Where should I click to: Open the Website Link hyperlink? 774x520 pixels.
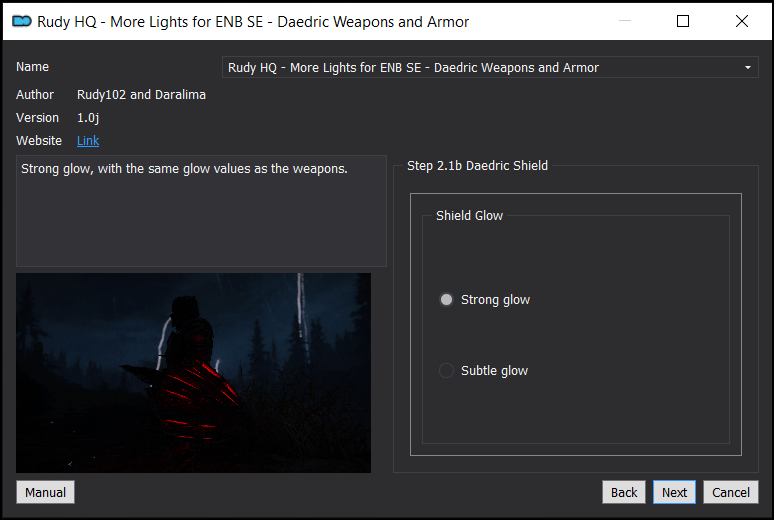[88, 141]
